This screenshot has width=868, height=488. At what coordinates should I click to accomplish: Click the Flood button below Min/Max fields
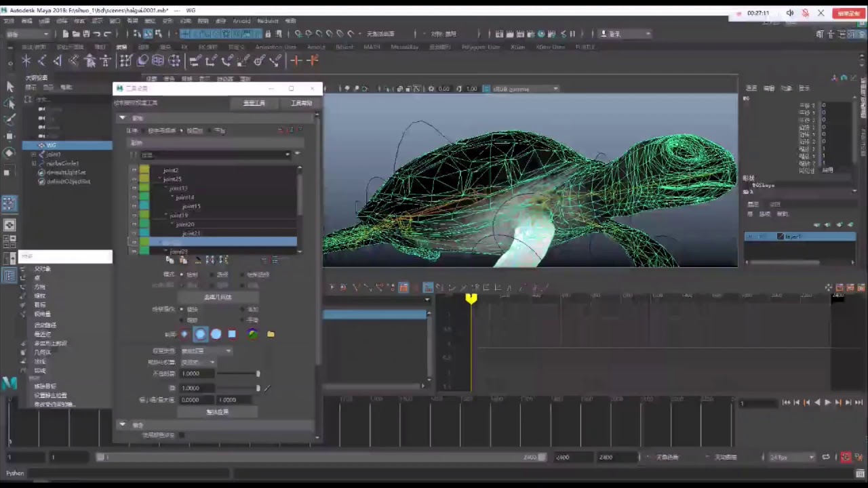tap(218, 411)
